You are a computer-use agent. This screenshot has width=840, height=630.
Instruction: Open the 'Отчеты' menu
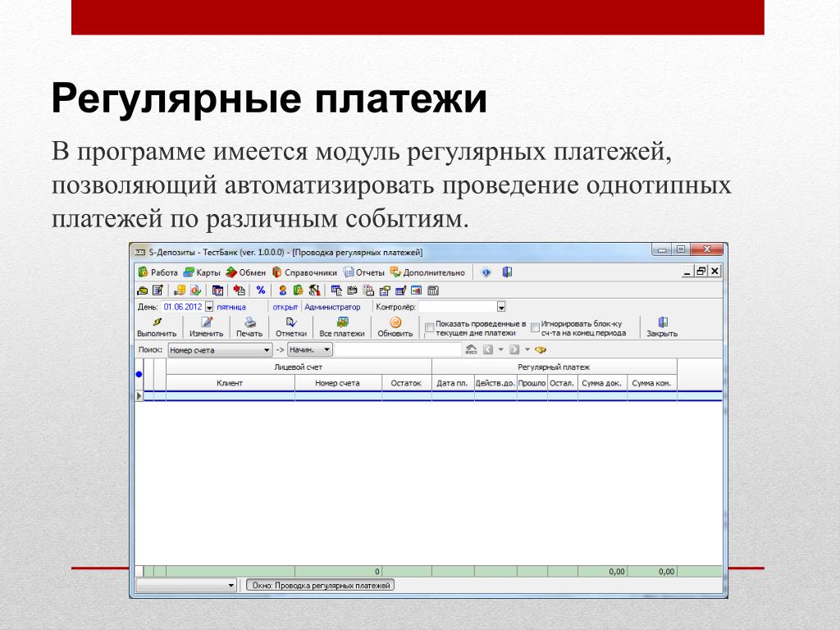(364, 272)
